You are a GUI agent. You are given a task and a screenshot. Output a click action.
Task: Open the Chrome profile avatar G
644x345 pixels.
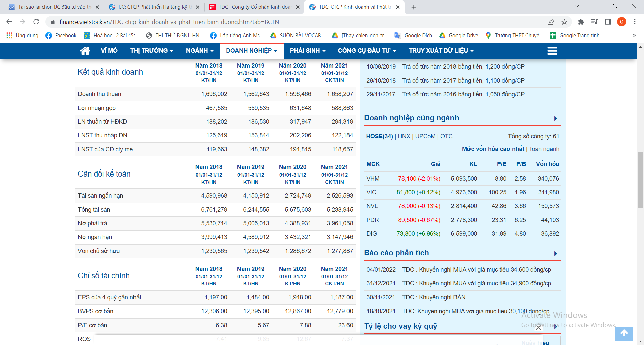(x=622, y=22)
